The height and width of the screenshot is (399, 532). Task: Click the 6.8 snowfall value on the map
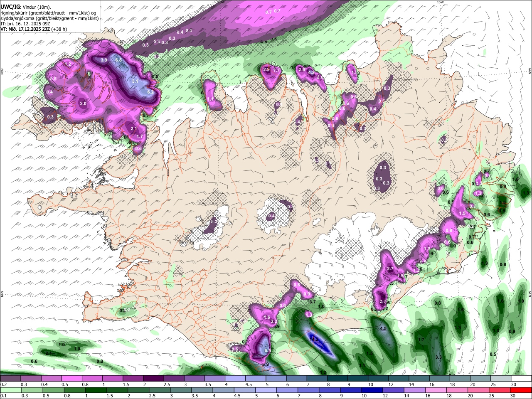[118, 60]
